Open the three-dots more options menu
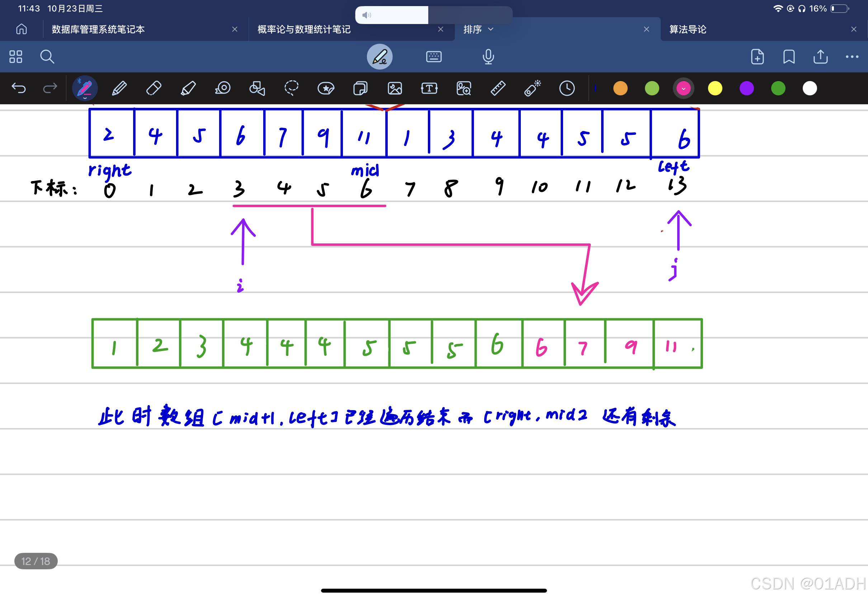The width and height of the screenshot is (868, 598). click(852, 57)
